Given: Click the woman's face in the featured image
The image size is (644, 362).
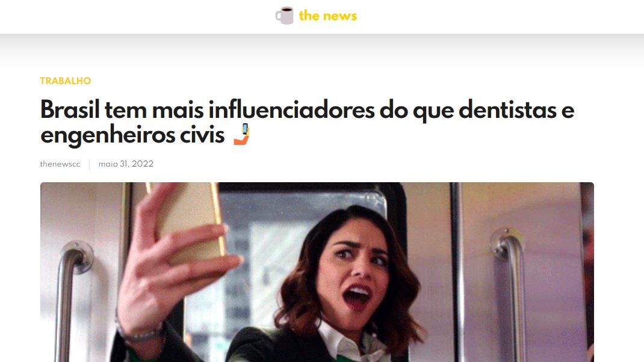Looking at the screenshot, I should tap(356, 267).
